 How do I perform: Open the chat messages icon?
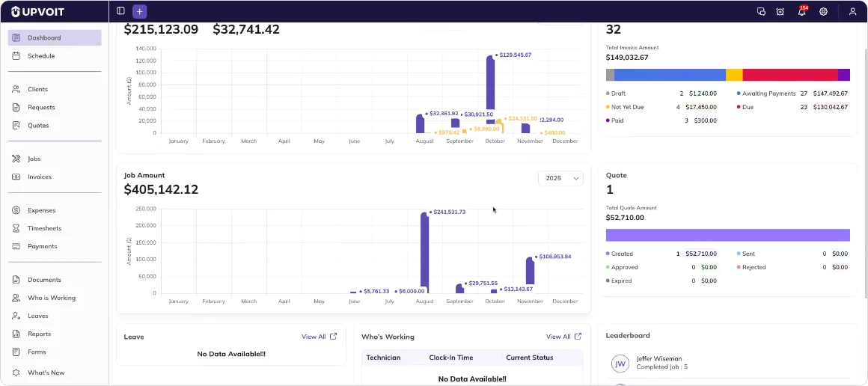[x=760, y=12]
